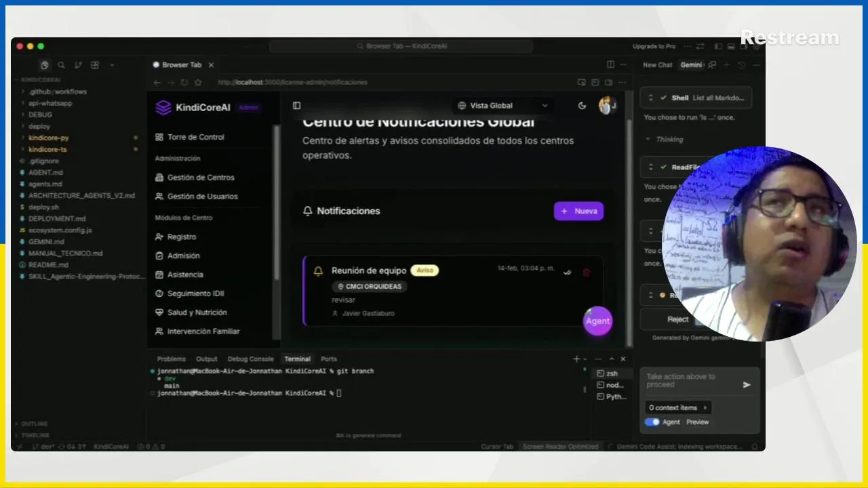Toggle the Agent mode switch

click(x=652, y=422)
